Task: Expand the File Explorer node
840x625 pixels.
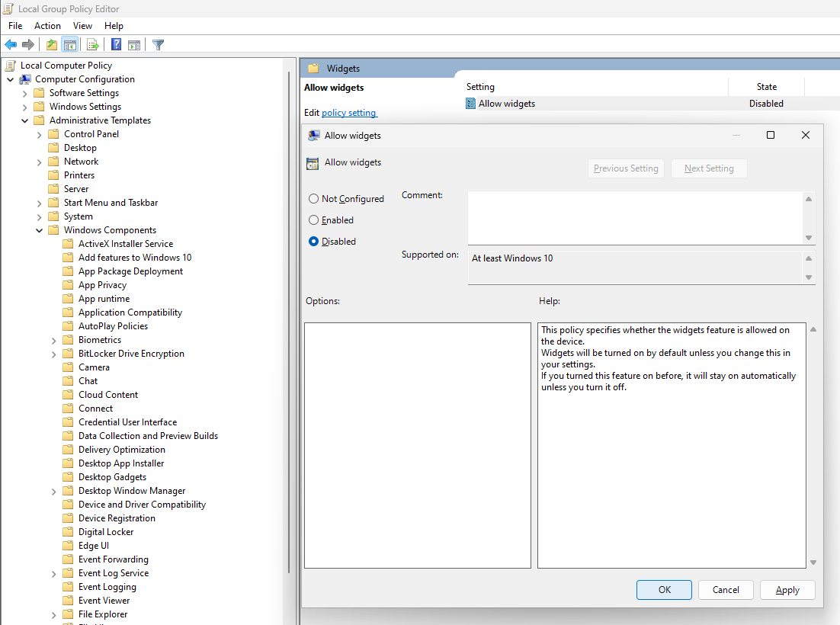Action: pos(53,615)
